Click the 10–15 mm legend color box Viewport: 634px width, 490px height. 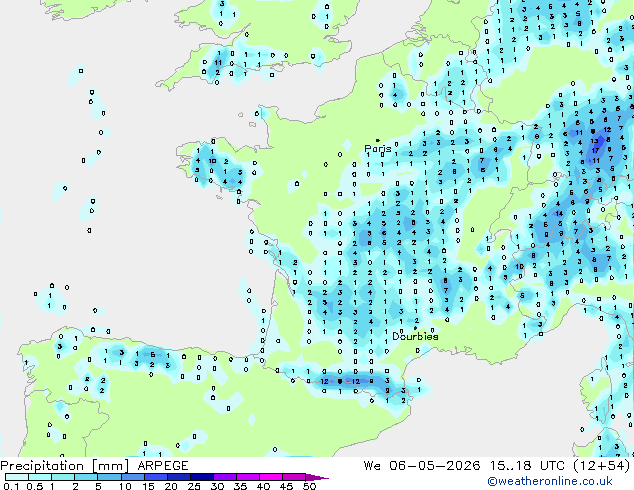point(133,477)
